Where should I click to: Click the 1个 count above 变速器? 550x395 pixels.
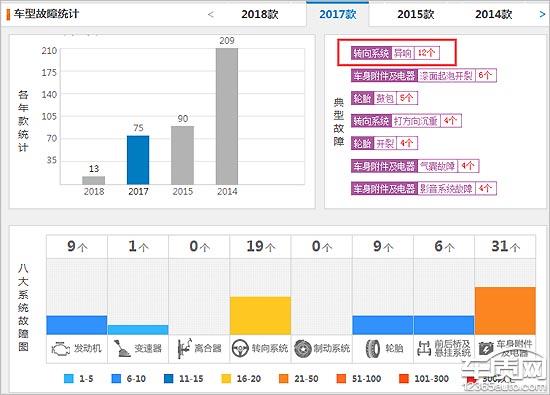tap(138, 247)
